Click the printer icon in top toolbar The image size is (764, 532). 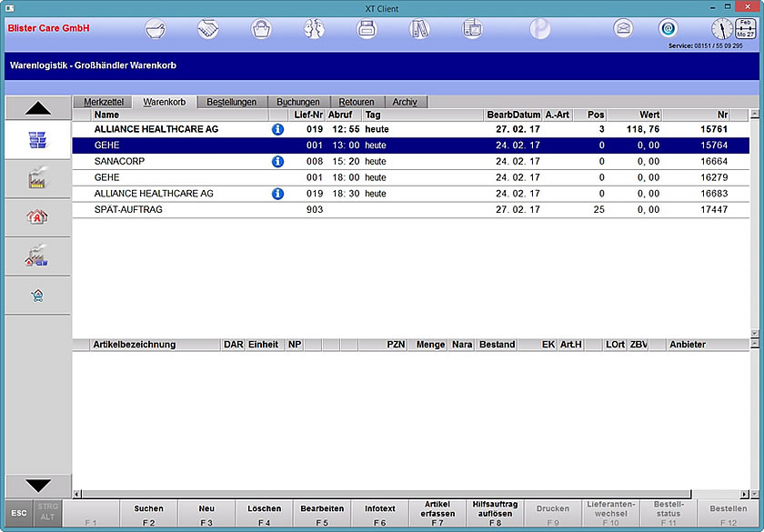click(367, 29)
